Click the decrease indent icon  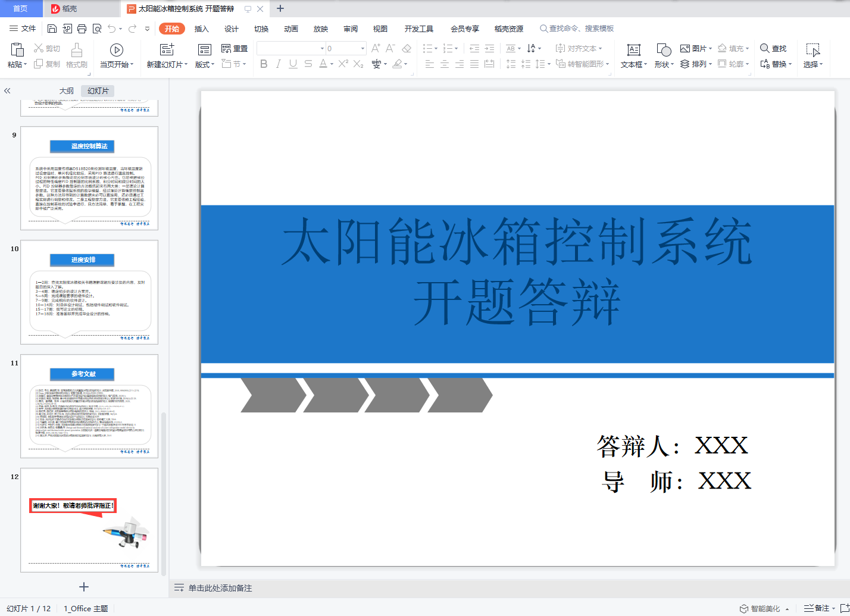tap(474, 48)
